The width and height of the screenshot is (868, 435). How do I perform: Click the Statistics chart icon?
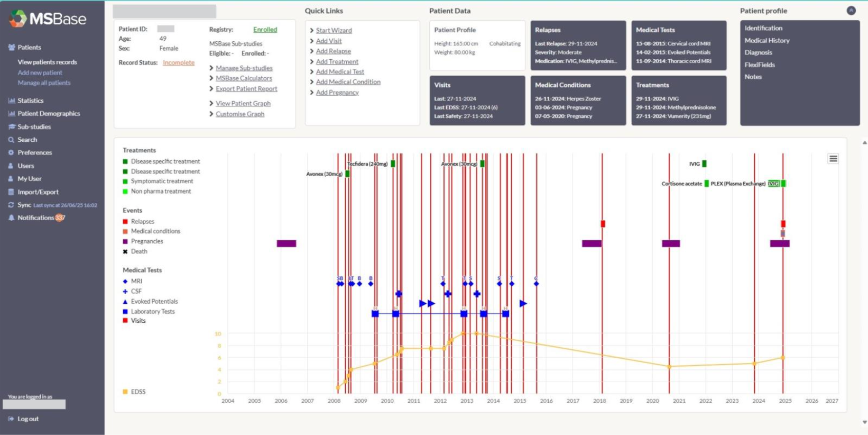11,101
